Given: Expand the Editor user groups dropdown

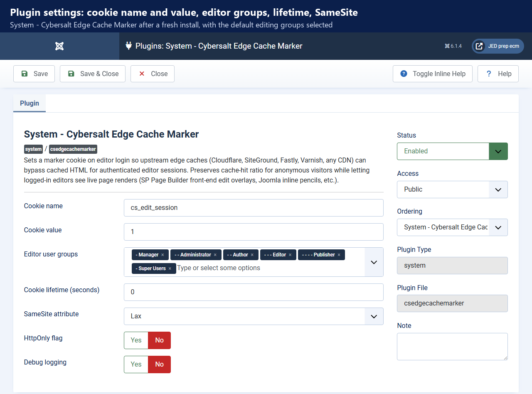Looking at the screenshot, I should [374, 262].
